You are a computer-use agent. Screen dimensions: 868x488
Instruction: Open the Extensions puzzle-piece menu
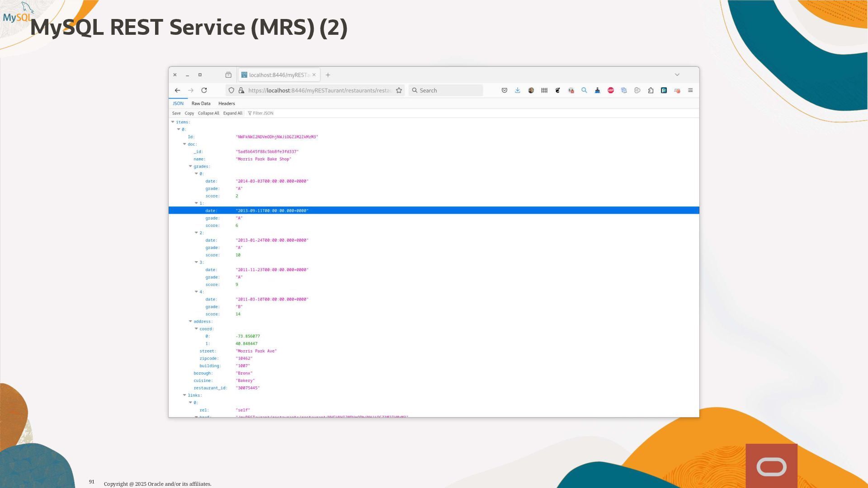[x=651, y=90]
